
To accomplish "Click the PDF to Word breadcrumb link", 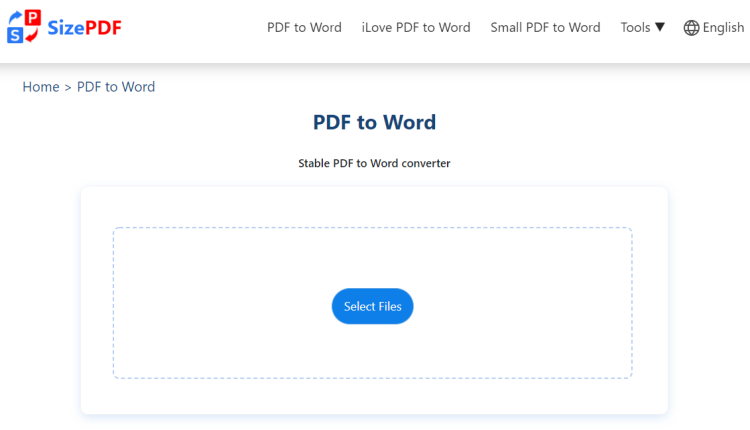I will (x=116, y=87).
